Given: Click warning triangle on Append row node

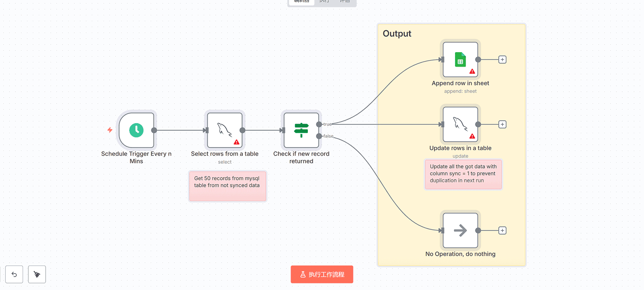Looking at the screenshot, I should (472, 71).
